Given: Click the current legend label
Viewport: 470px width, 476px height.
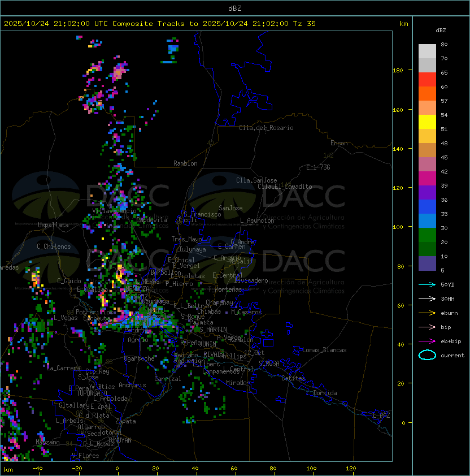Looking at the screenshot, I should pos(452,356).
